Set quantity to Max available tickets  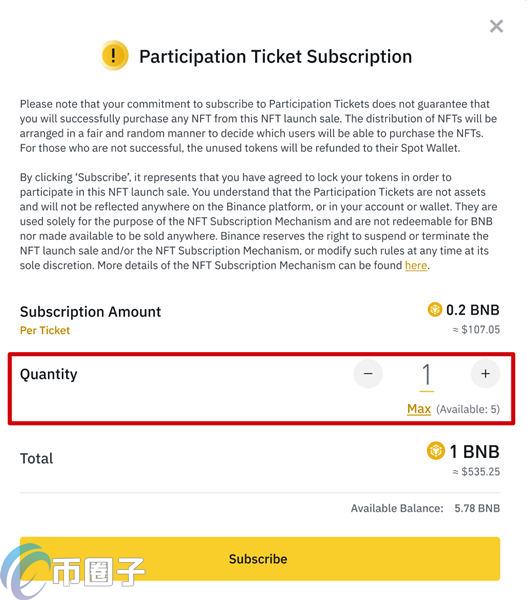[x=419, y=409]
